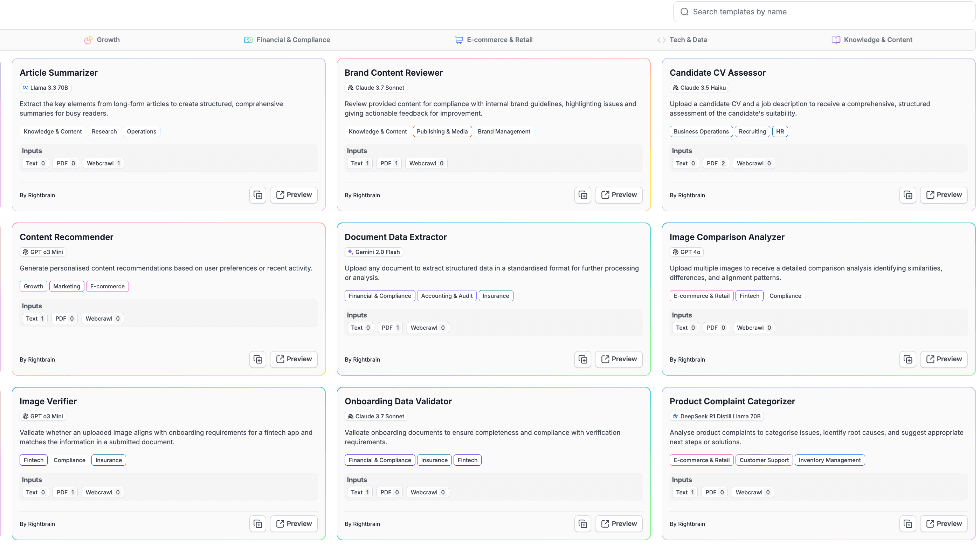The width and height of the screenshot is (980, 548).
Task: Click the Customer Support tag
Action: tap(764, 460)
